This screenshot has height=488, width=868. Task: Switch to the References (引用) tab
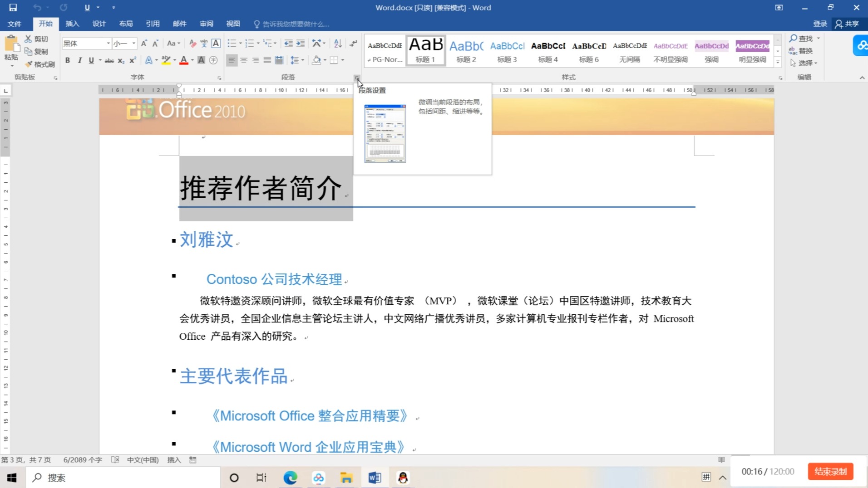[x=153, y=24]
